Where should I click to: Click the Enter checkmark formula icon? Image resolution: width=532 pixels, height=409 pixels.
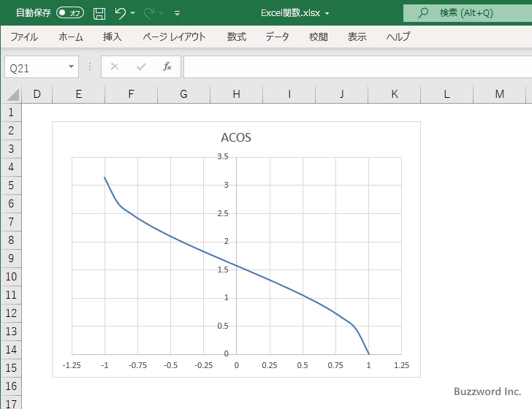[141, 66]
